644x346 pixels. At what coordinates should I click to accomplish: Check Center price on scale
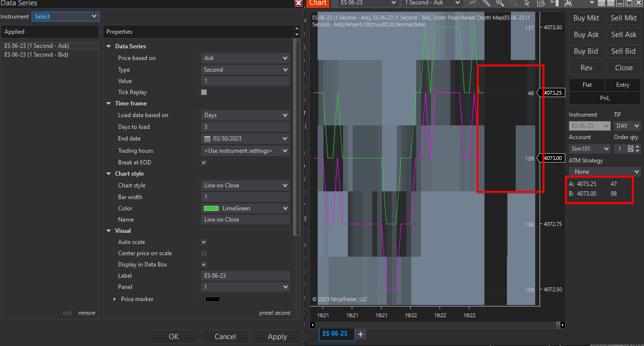tap(204, 253)
